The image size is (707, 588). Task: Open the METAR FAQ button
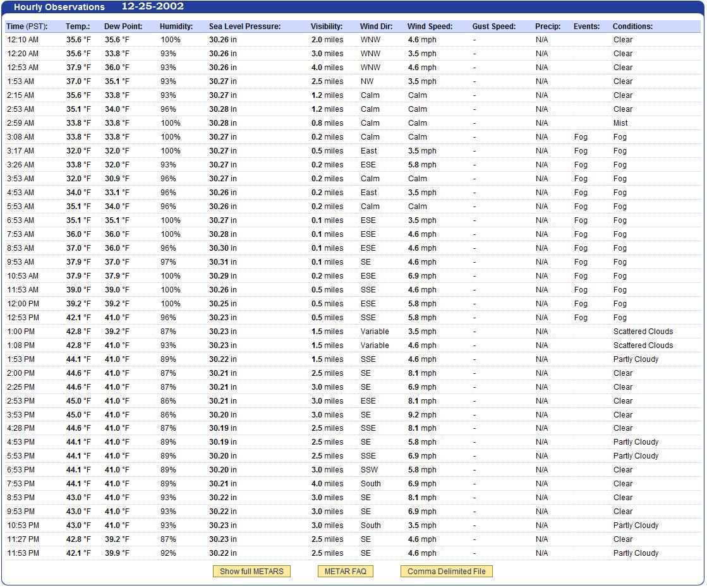tap(346, 572)
